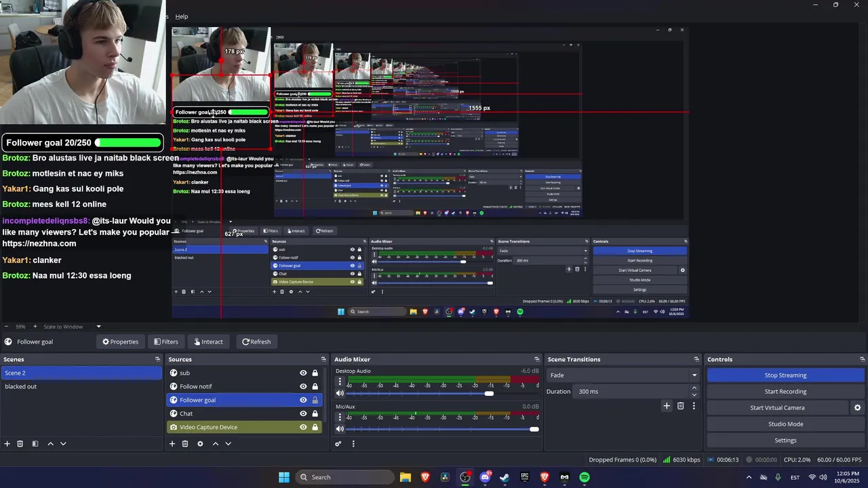Open Epic Games Launcher from taskbar
The width and height of the screenshot is (868, 488).
point(524,477)
